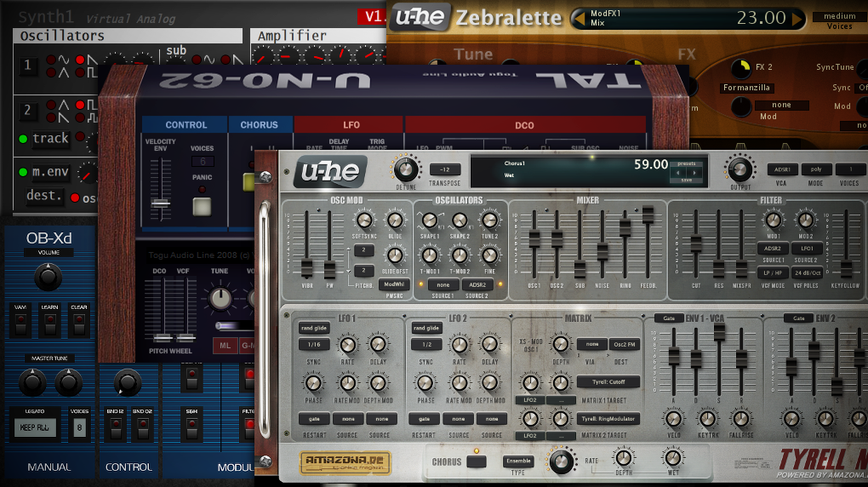Turn the Shape 1 oscillator knob
This screenshot has width=868, height=487.
coord(429,221)
